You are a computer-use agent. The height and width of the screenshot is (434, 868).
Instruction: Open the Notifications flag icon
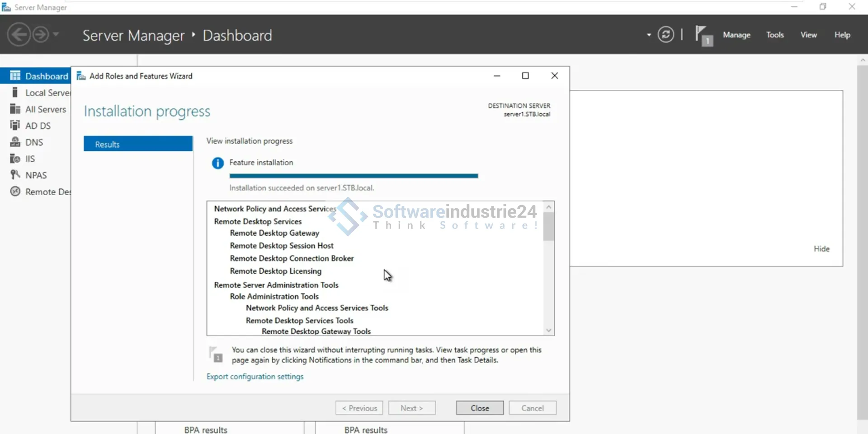[703, 35]
